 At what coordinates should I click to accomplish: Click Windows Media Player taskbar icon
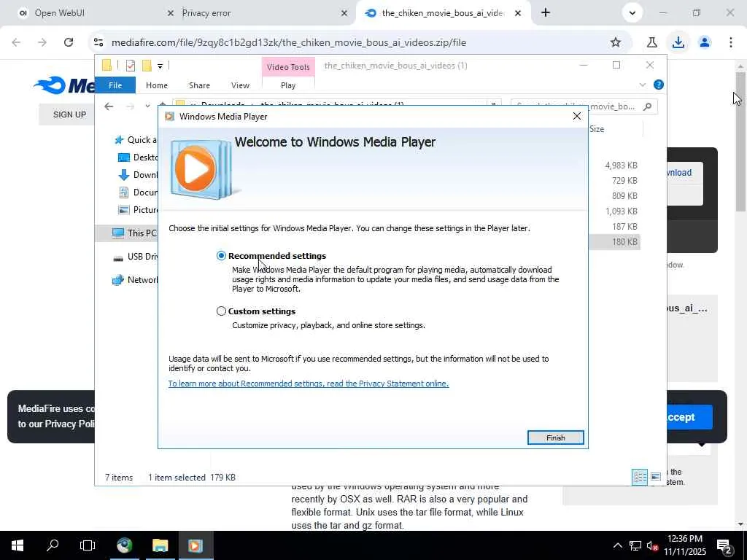(x=196, y=545)
